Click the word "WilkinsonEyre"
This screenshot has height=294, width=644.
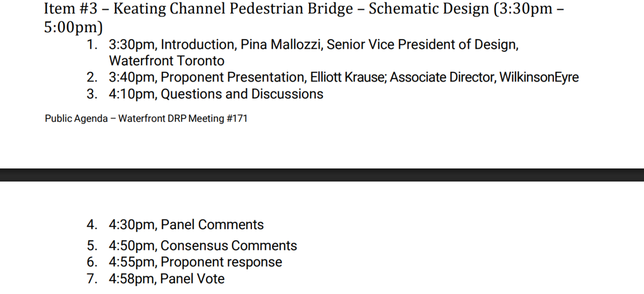[539, 77]
